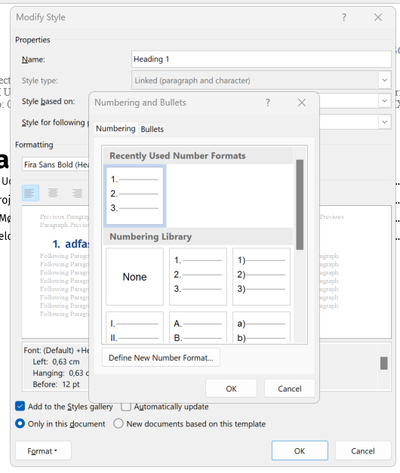Select New documents based on this template
This screenshot has width=400, height=473.
click(x=118, y=424)
